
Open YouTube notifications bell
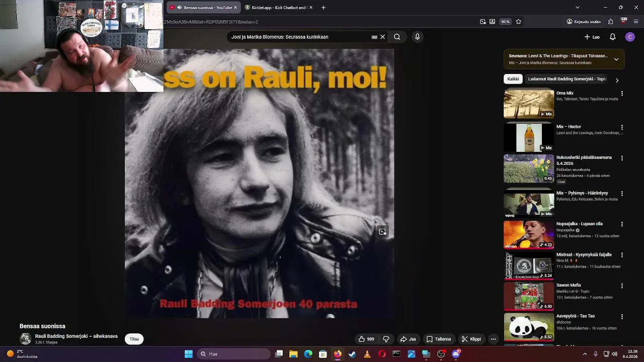tap(612, 37)
